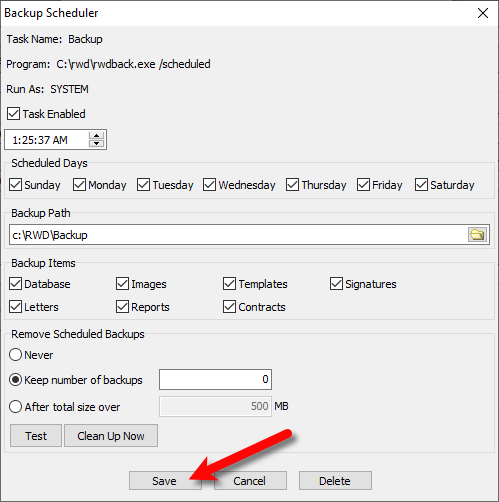Screen dimensions: 499x502
Task: Click the backup path text field
Action: (x=238, y=235)
